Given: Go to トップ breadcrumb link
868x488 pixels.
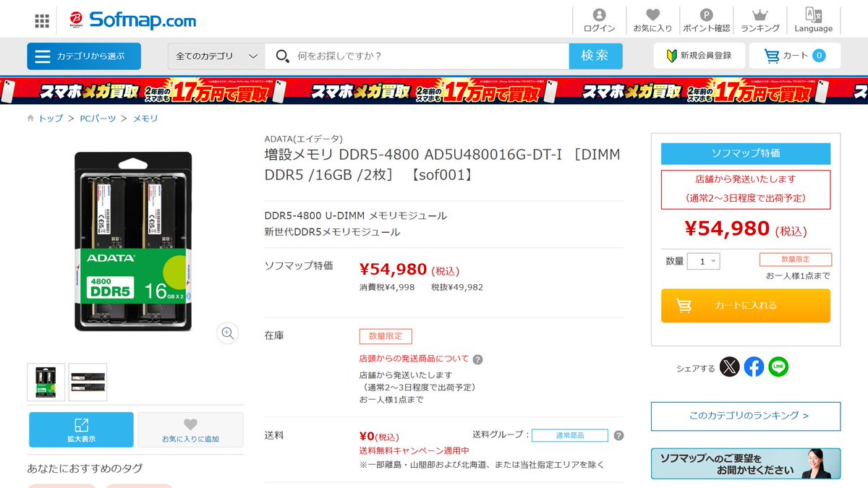Looking at the screenshot, I should point(50,118).
